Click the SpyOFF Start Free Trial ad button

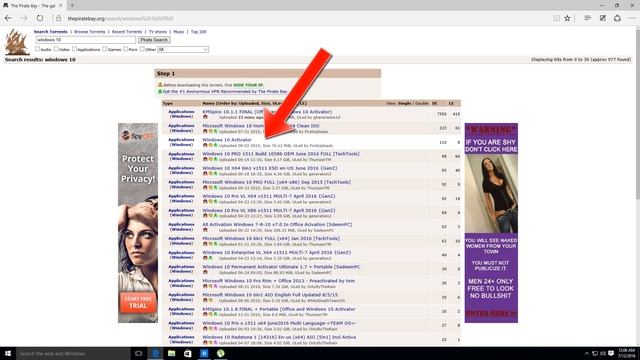(138, 302)
